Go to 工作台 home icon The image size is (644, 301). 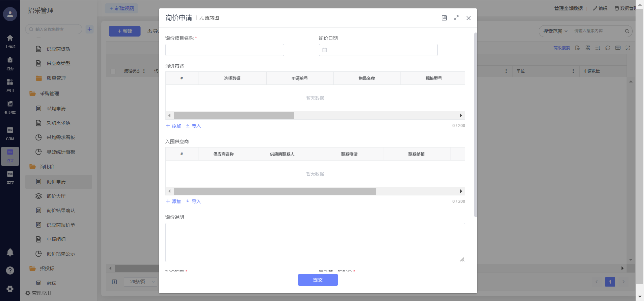point(10,41)
